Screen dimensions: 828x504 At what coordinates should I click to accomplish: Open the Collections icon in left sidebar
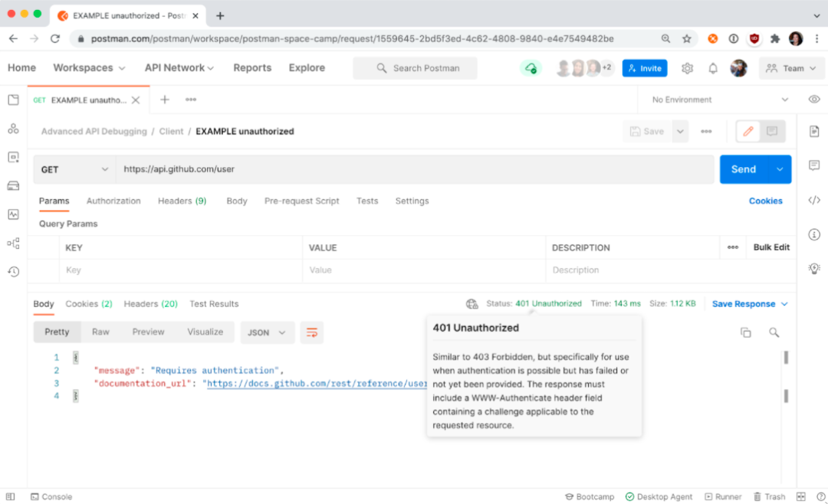[13, 100]
